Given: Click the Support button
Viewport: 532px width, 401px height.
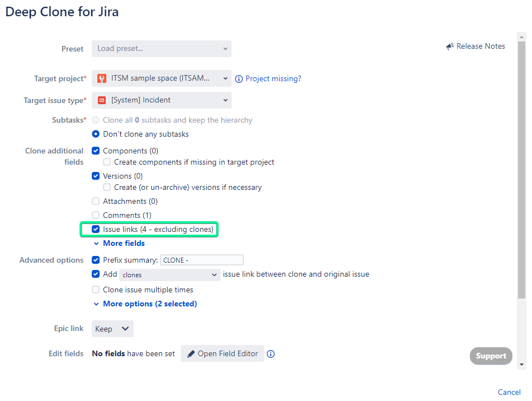Looking at the screenshot, I should (x=491, y=356).
